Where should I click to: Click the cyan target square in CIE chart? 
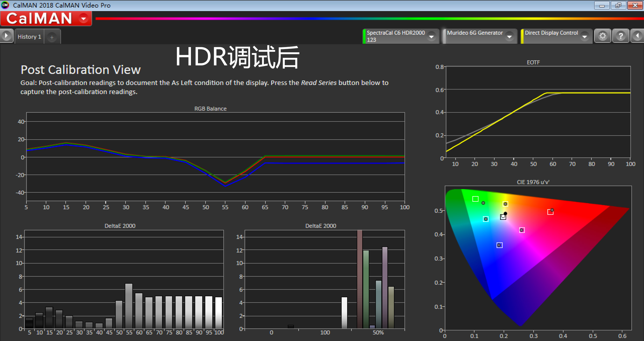(x=486, y=219)
